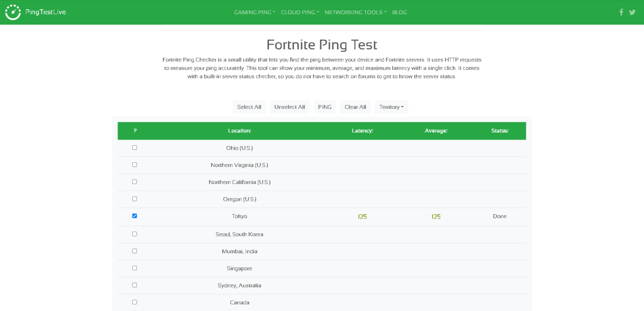Click the PingTestLive speedometer logo icon

(x=13, y=12)
